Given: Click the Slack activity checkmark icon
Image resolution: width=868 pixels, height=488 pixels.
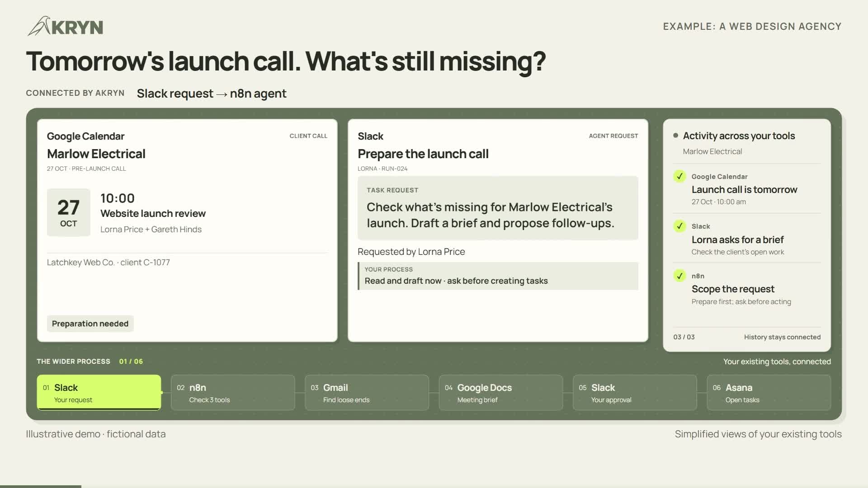Looking at the screenshot, I should pyautogui.click(x=679, y=226).
